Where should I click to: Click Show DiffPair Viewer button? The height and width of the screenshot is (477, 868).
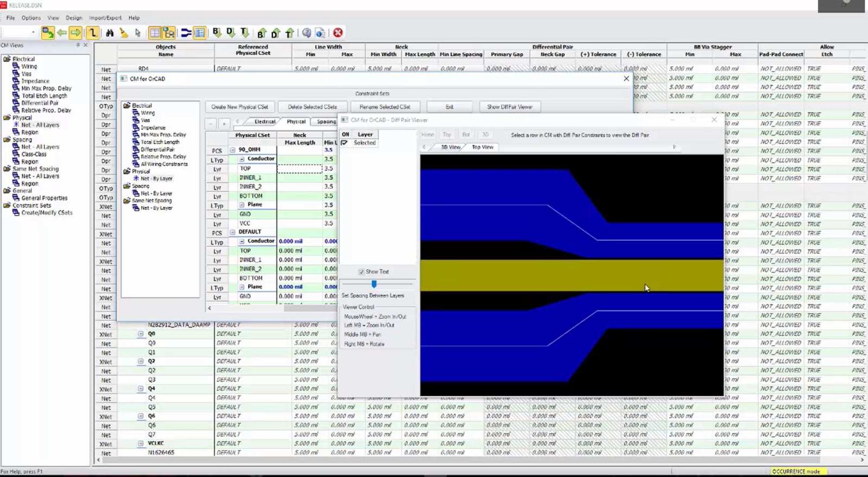point(509,107)
